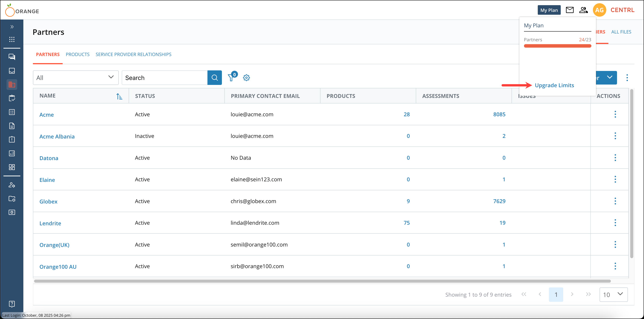This screenshot has width=644, height=319.
Task: Open table settings gear icon
Action: (246, 78)
